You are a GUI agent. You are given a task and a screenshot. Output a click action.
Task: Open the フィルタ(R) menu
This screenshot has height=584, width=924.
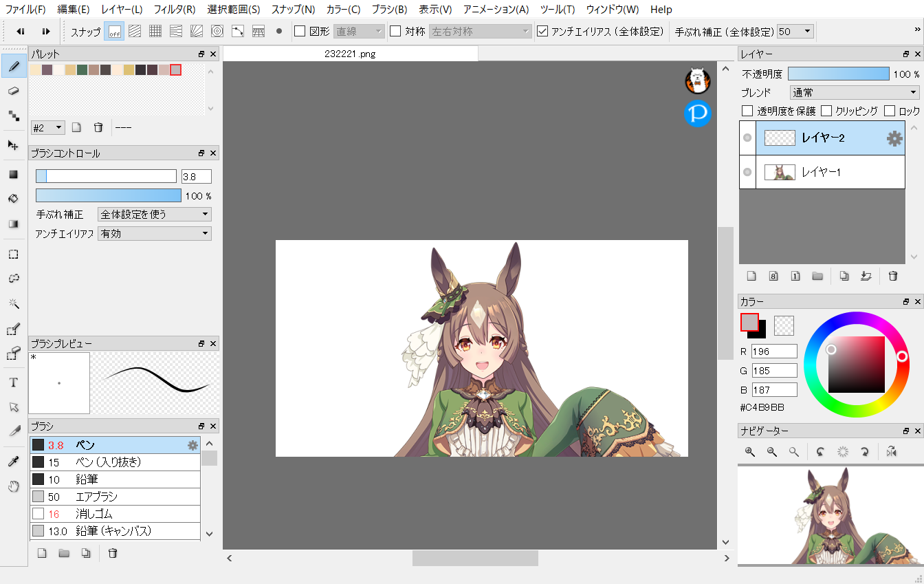point(174,10)
